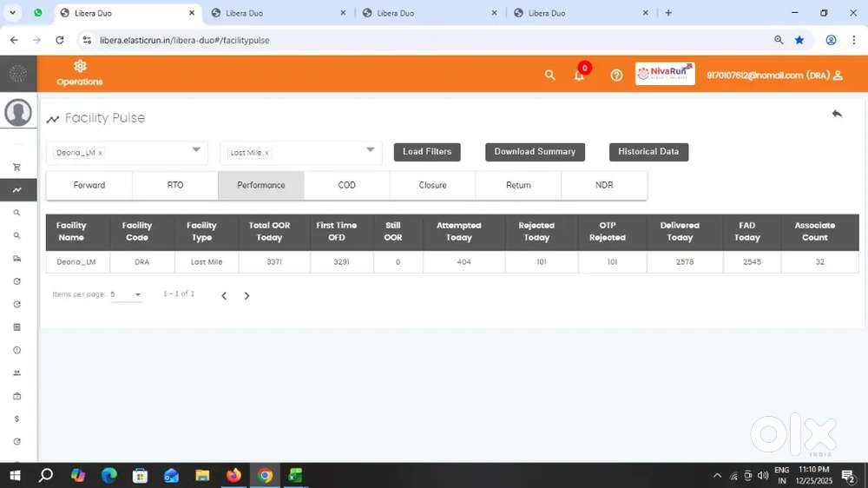This screenshot has width=868, height=488.
Task: Open the Operations gear menu
Action: [x=80, y=73]
